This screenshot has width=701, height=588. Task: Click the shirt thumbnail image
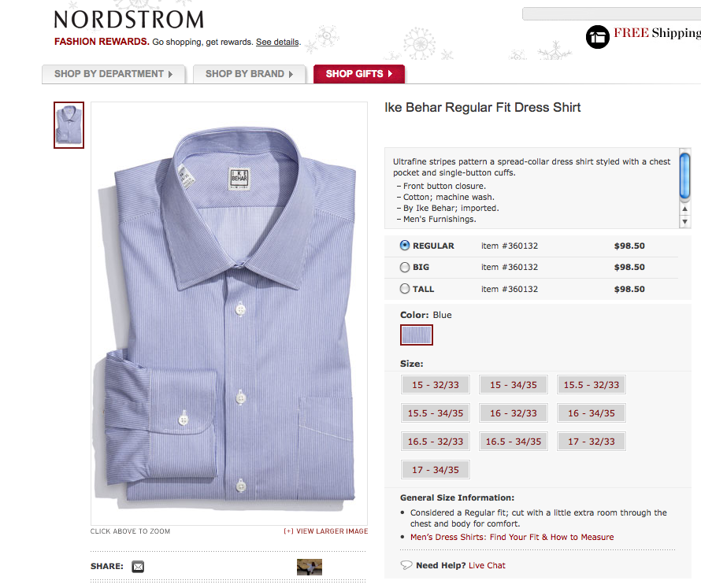pyautogui.click(x=69, y=125)
